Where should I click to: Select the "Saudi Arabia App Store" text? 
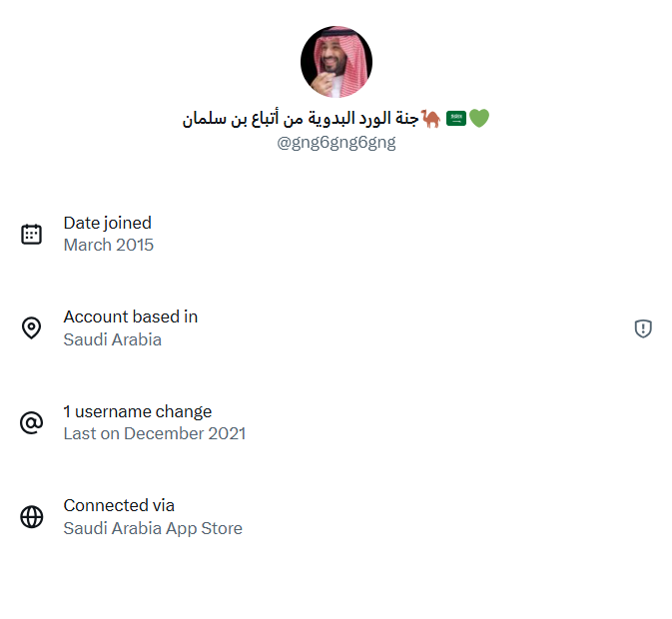(152, 528)
